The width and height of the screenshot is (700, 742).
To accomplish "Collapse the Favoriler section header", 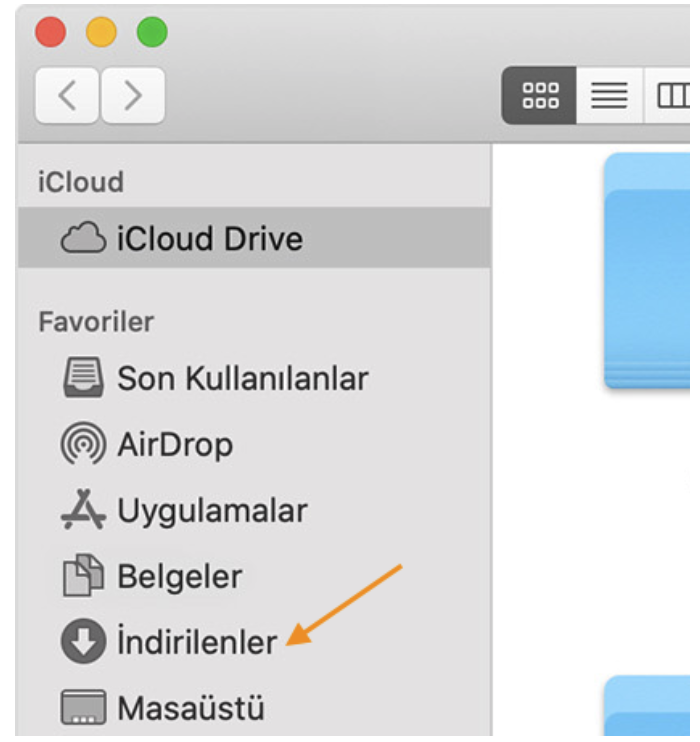I will click(97, 322).
